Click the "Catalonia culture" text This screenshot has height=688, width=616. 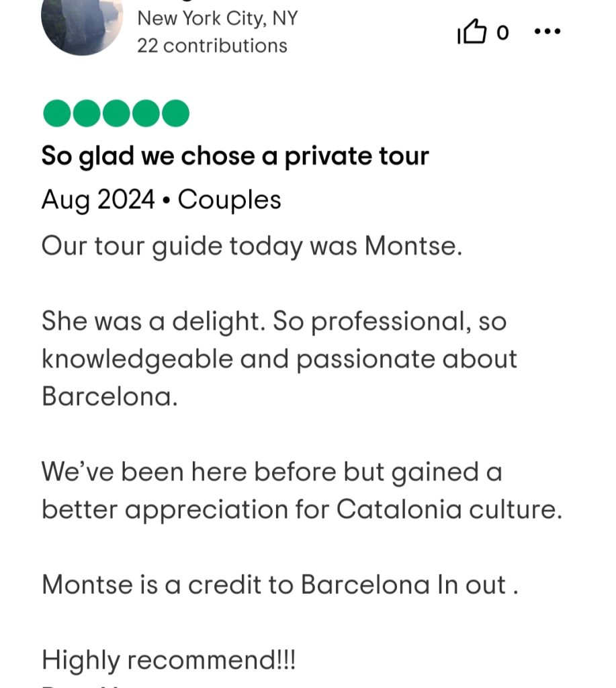coord(448,509)
